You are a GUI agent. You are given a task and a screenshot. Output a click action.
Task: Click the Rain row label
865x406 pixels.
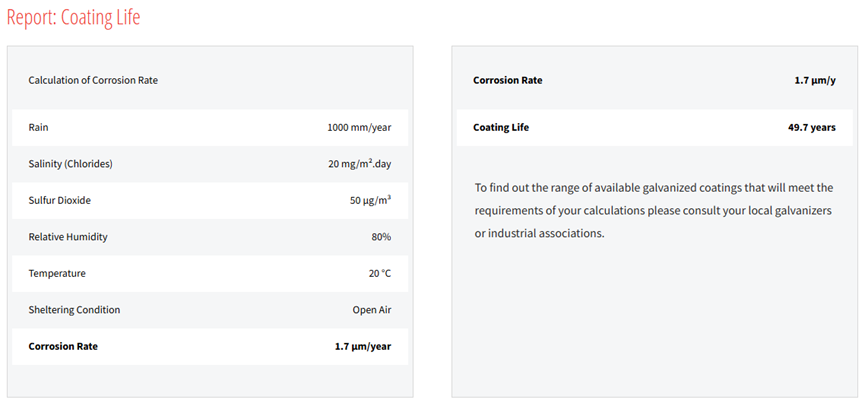click(x=39, y=128)
